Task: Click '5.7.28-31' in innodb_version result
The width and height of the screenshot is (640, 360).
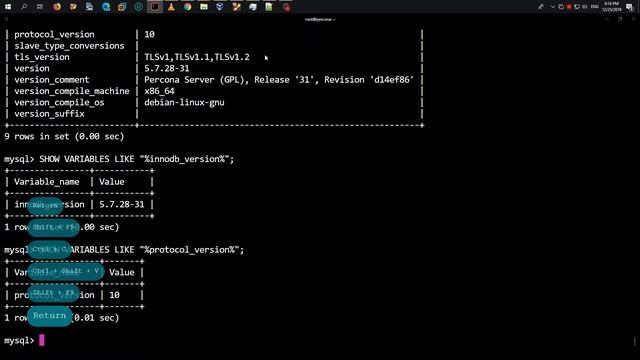Action: pyautogui.click(x=122, y=204)
